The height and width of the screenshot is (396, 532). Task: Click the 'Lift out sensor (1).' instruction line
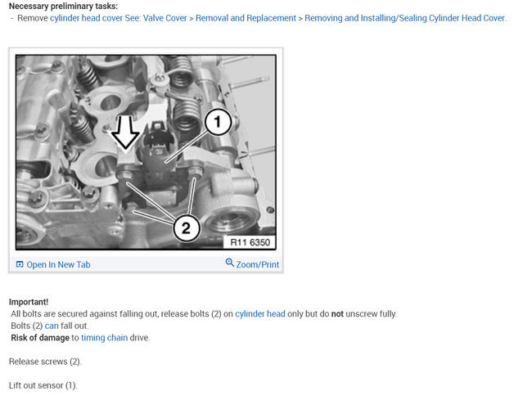43,385
